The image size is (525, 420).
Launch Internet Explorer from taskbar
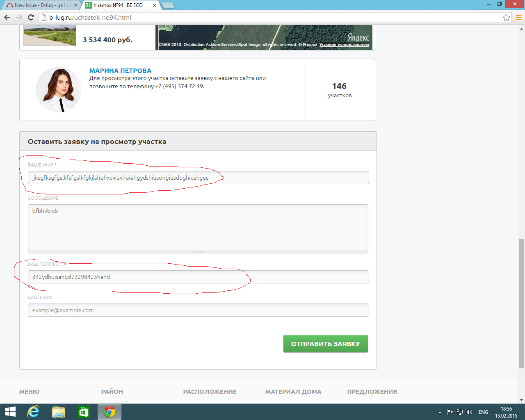click(33, 412)
